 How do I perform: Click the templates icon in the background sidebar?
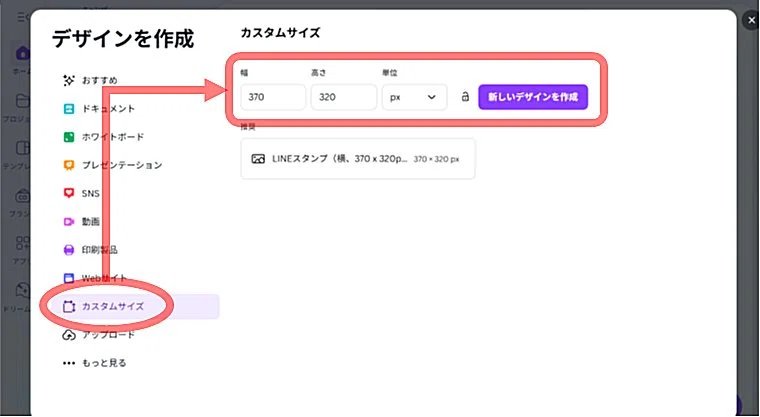pos(22,147)
